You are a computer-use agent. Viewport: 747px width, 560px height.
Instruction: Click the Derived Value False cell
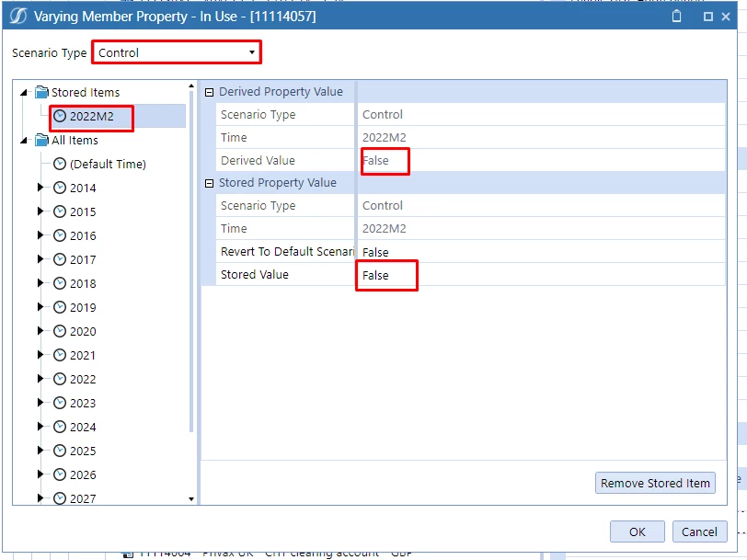(541, 161)
